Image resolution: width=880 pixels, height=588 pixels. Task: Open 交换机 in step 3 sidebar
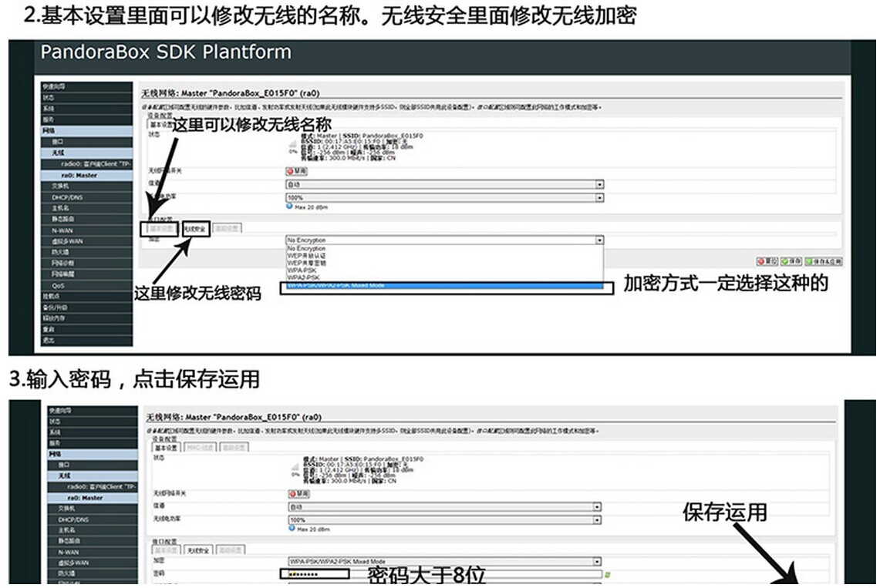pos(93,509)
